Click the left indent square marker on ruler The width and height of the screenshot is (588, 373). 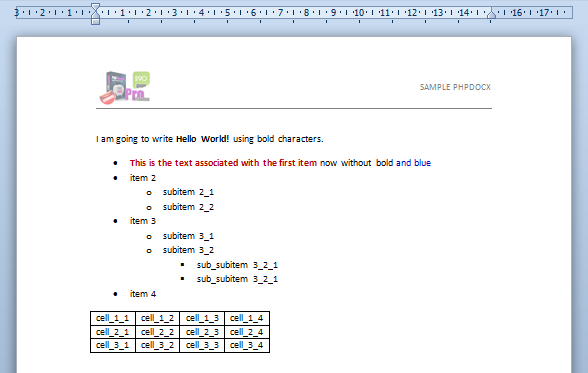point(96,21)
